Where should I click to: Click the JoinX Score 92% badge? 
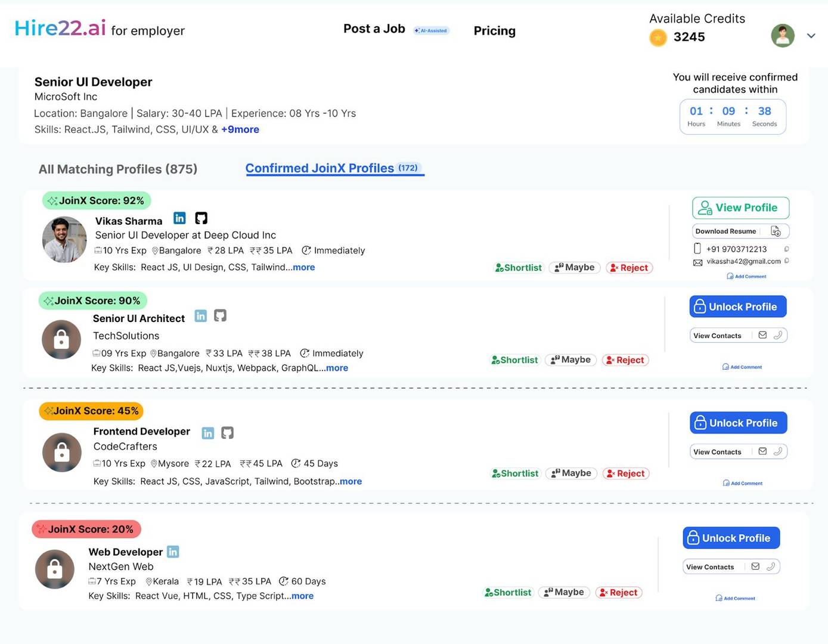96,200
